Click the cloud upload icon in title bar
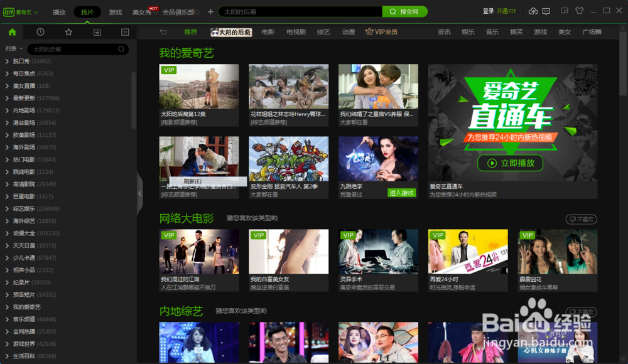 [533, 11]
